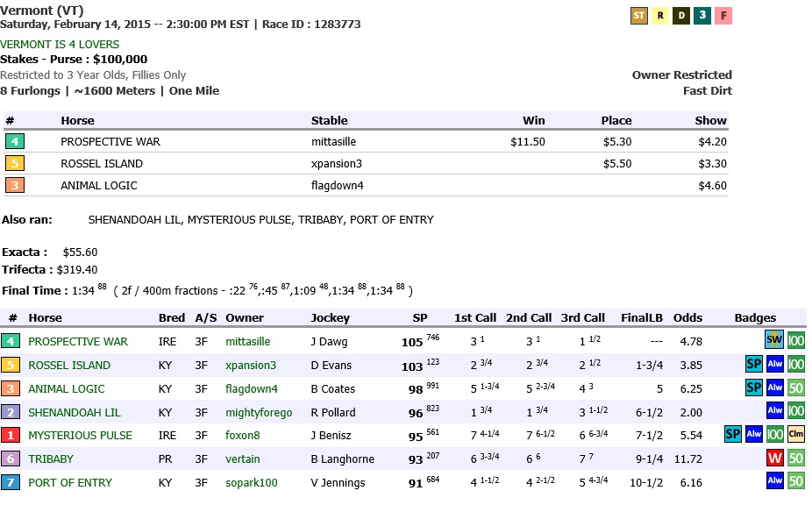The width and height of the screenshot is (812, 519).
Task: Click the SP badge for Rossel Island
Action: tap(753, 365)
